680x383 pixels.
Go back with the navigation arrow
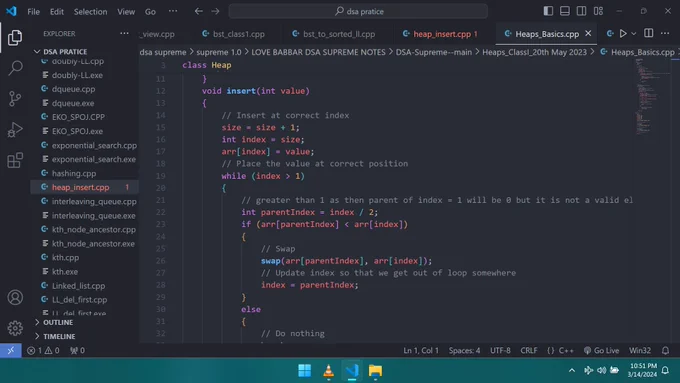click(x=199, y=11)
